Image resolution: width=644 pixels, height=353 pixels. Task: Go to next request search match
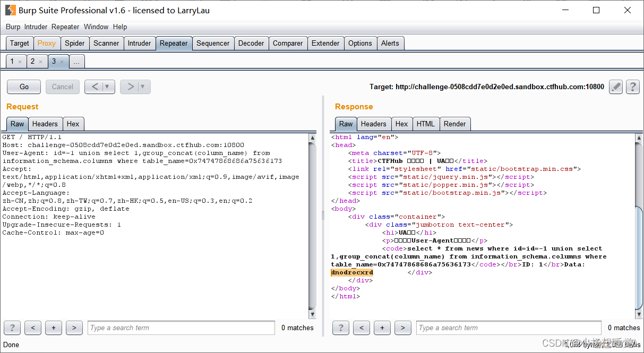pos(74,328)
